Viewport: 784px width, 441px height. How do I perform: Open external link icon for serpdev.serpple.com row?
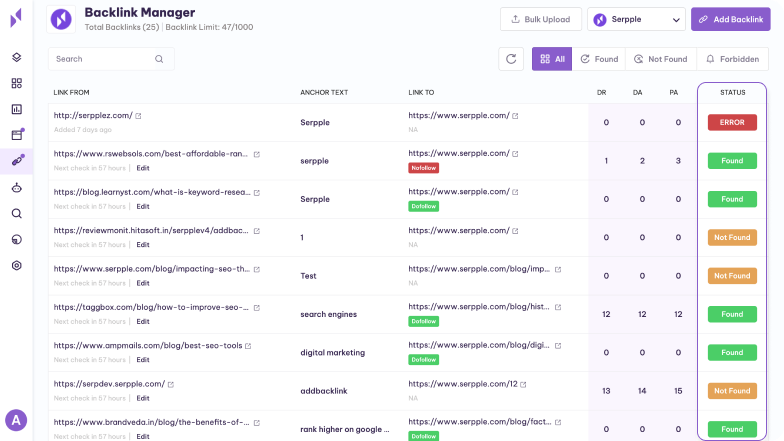170,384
